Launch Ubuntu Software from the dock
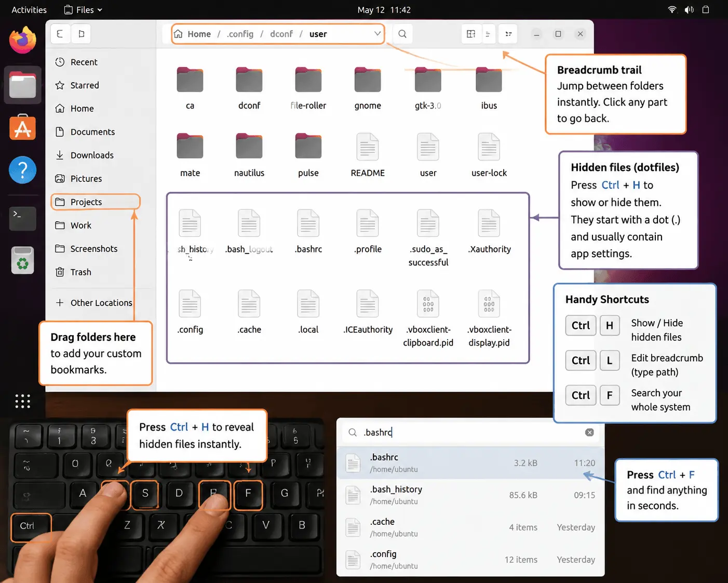The height and width of the screenshot is (583, 728). [x=22, y=128]
